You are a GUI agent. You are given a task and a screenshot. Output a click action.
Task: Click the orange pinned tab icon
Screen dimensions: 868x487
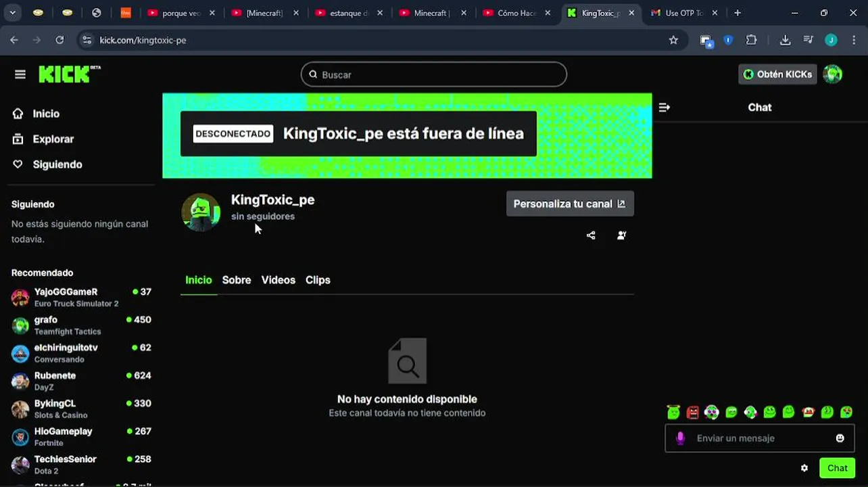[x=125, y=13]
